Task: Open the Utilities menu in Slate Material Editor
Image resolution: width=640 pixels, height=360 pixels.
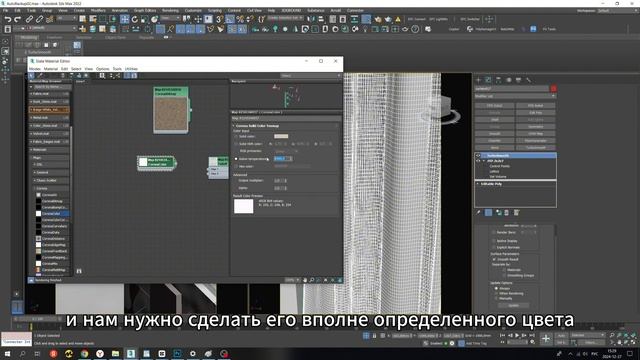Action: (x=131, y=69)
